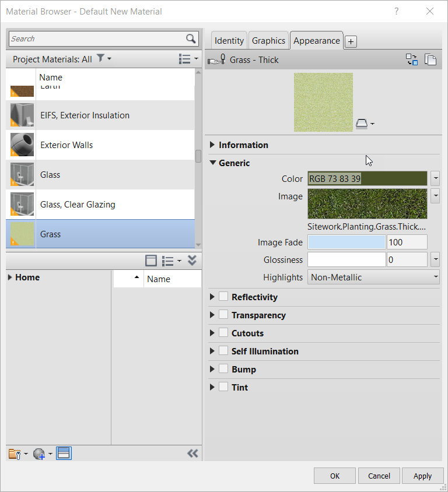Open the library folder management menu

click(x=18, y=454)
